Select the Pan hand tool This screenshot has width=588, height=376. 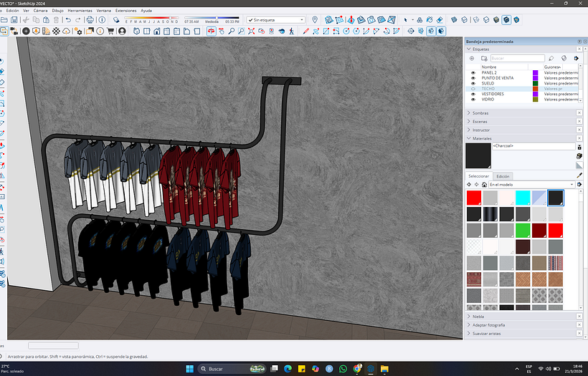(222, 31)
